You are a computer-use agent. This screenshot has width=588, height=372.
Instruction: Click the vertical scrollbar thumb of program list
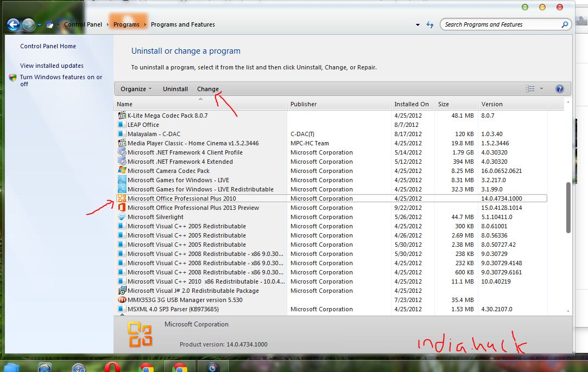(x=568, y=208)
